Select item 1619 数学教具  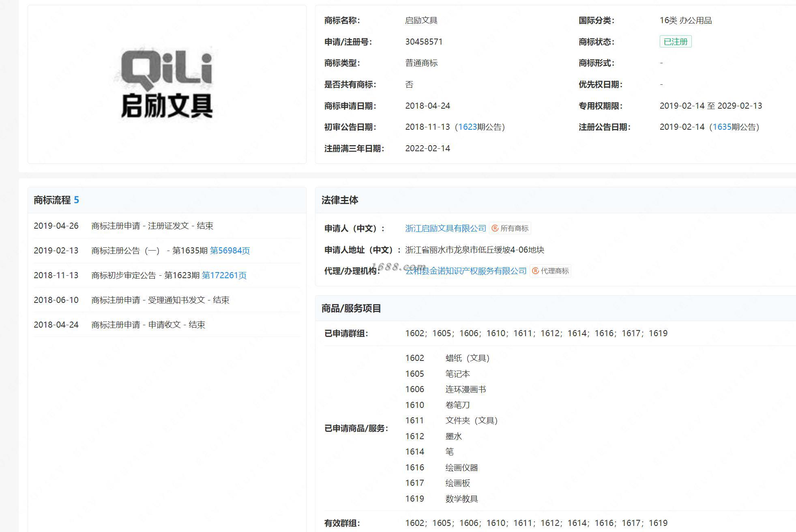(x=442, y=499)
